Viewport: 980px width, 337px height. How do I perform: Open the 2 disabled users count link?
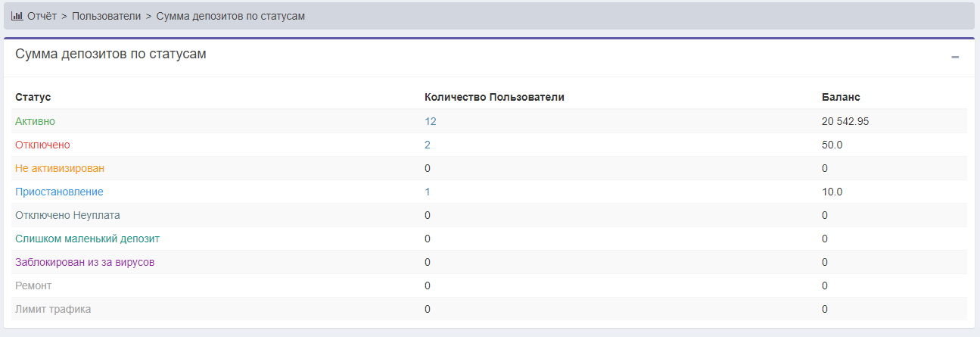tap(428, 145)
